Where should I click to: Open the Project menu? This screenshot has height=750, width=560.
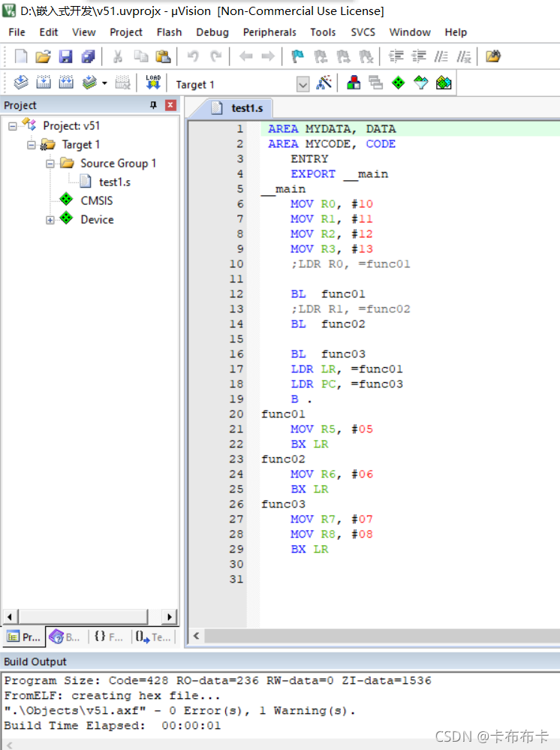point(126,32)
